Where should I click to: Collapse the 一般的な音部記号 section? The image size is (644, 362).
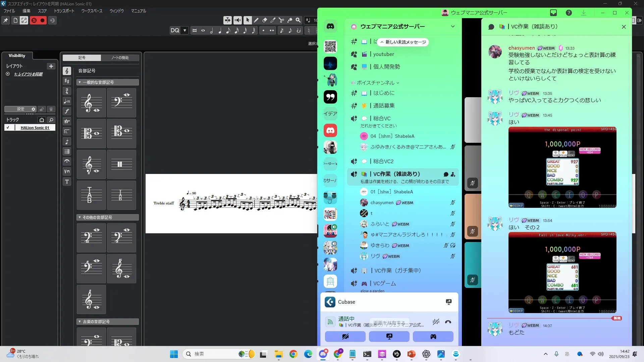[x=79, y=82]
